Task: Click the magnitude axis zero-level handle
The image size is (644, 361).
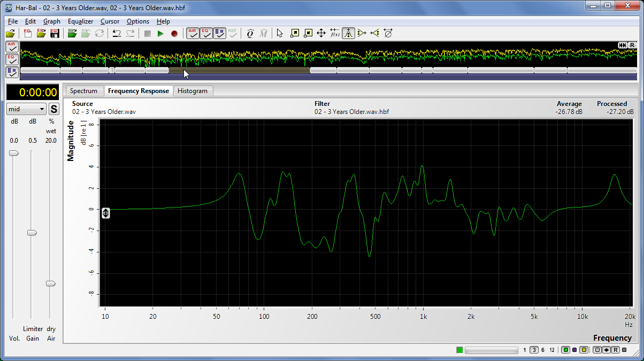Action: (x=106, y=213)
